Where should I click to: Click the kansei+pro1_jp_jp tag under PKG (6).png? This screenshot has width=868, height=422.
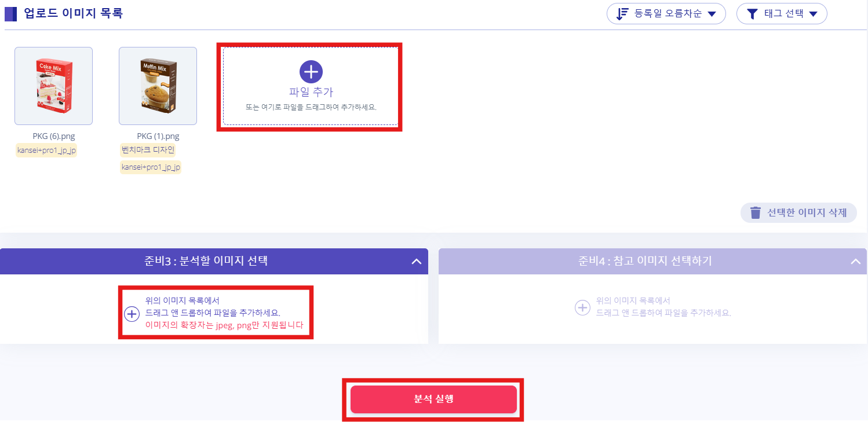coord(46,151)
